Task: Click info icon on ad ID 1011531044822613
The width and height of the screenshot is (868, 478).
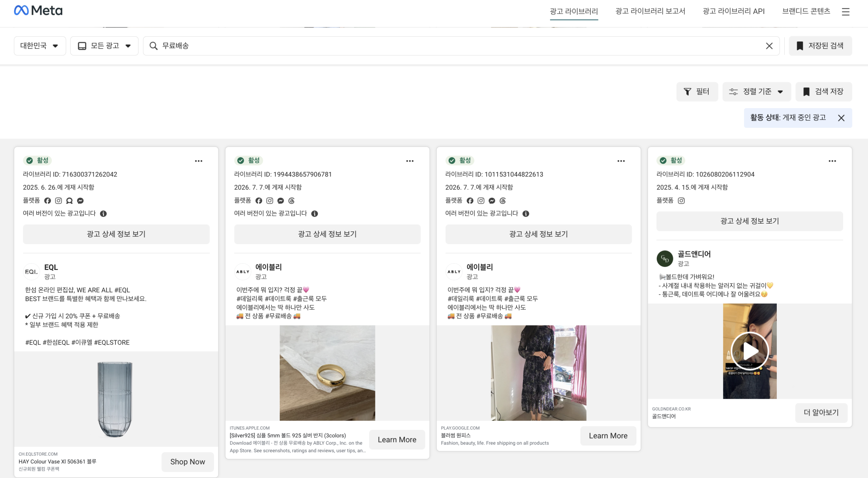Action: (x=526, y=214)
